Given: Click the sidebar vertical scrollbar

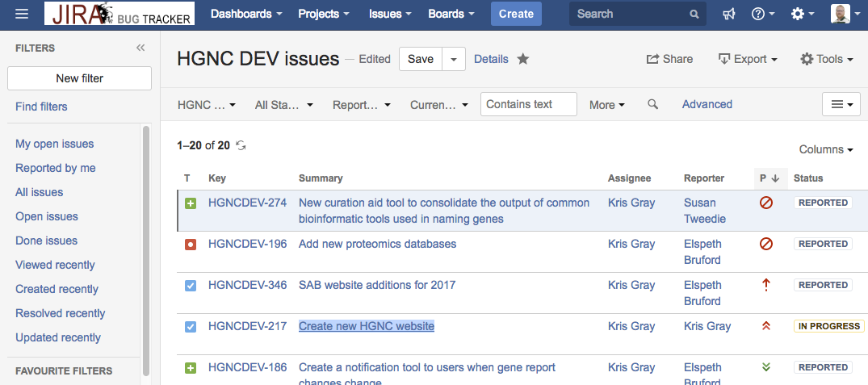Looking at the screenshot, I should (146, 242).
